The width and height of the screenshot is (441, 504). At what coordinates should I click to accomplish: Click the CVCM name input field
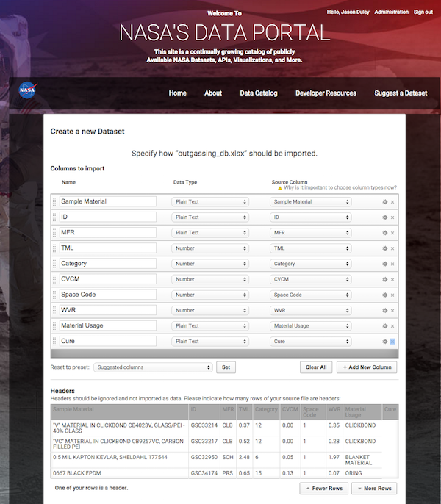coord(108,279)
